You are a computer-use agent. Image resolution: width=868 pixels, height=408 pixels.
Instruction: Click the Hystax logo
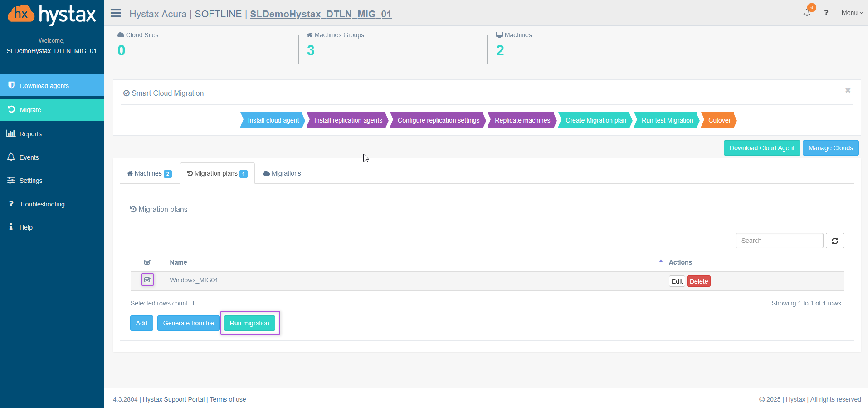coord(52,15)
